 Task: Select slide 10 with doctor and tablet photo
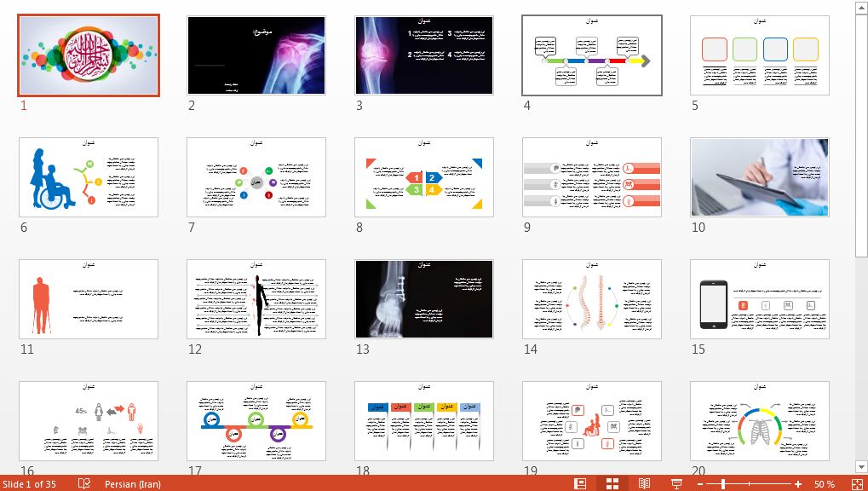click(759, 177)
